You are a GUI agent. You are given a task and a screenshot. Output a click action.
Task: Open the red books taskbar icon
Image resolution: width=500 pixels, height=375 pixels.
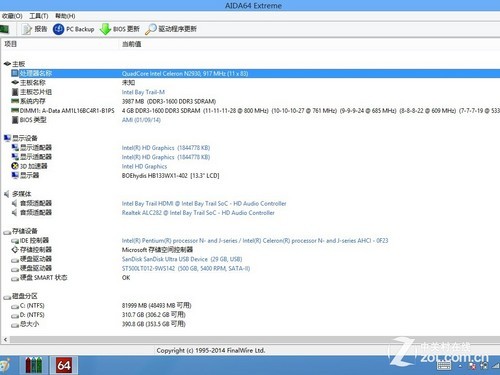pos(34,365)
